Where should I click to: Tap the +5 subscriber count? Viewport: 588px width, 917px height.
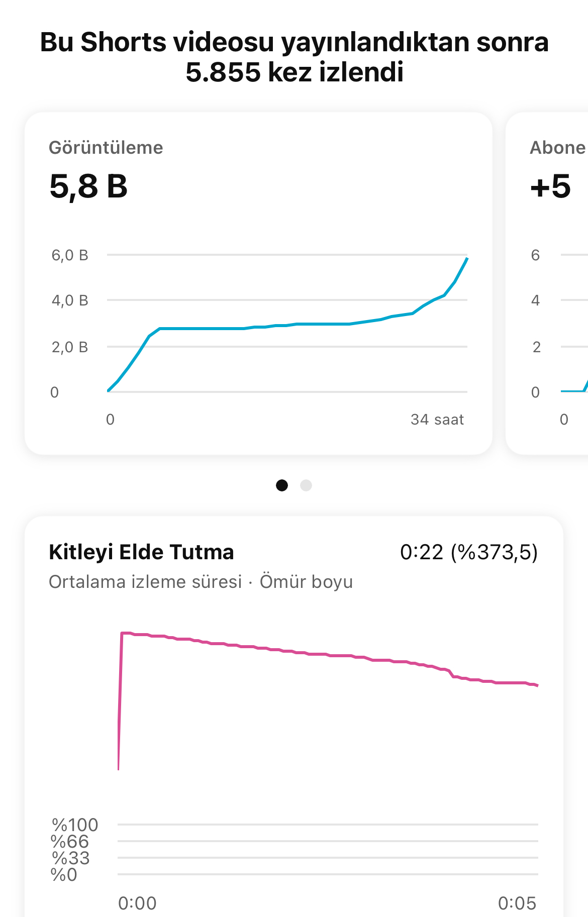tap(550, 186)
